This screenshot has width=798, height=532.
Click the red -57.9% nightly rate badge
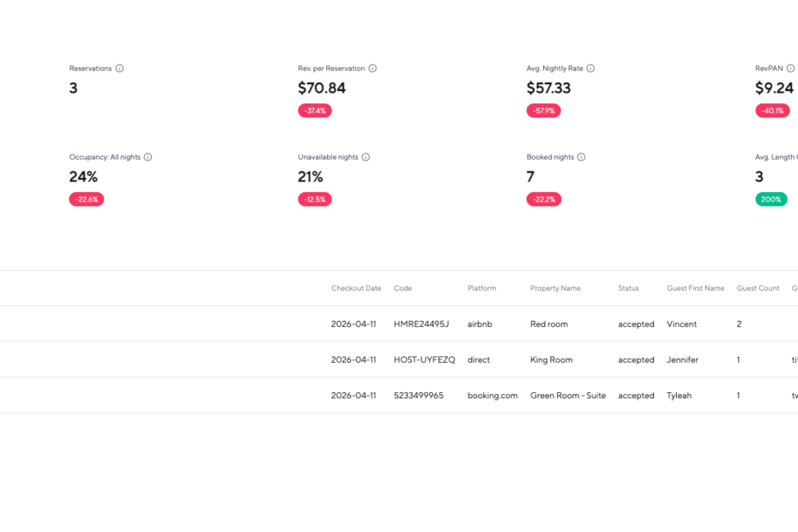(543, 111)
